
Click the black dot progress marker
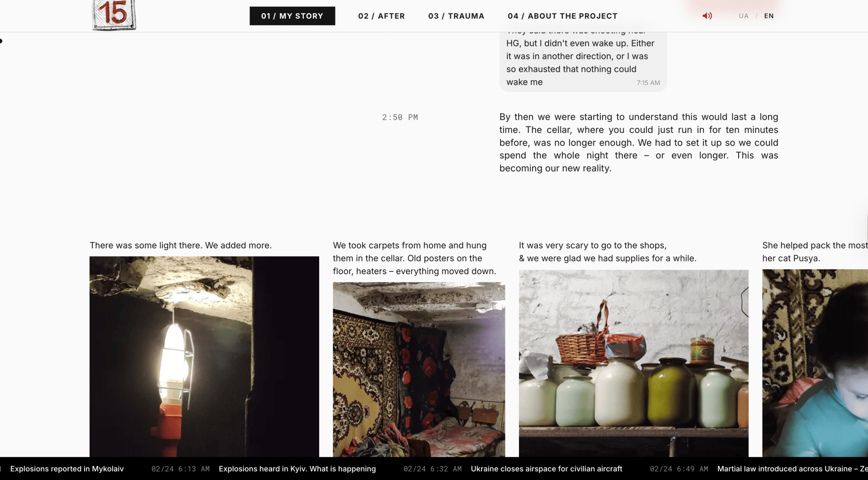1,41
